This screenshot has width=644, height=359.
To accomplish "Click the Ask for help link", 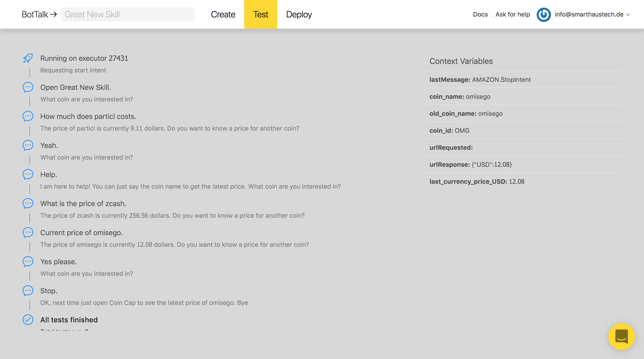I will tap(513, 15).
